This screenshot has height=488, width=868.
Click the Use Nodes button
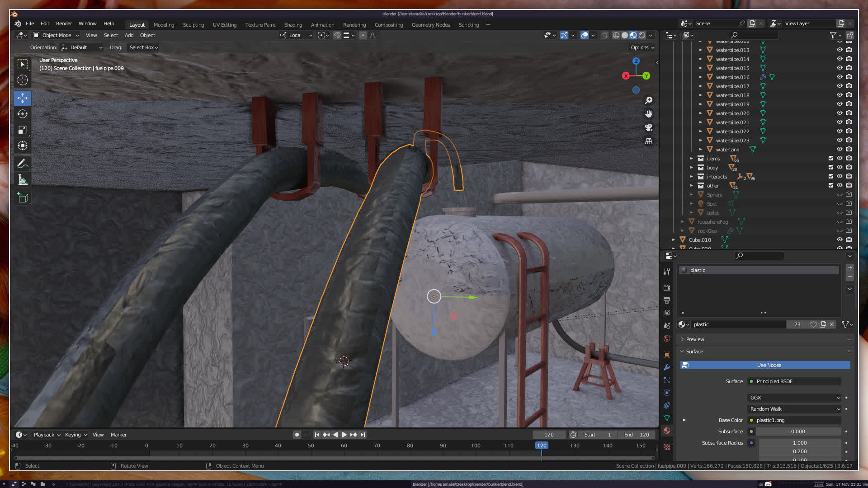coord(769,365)
